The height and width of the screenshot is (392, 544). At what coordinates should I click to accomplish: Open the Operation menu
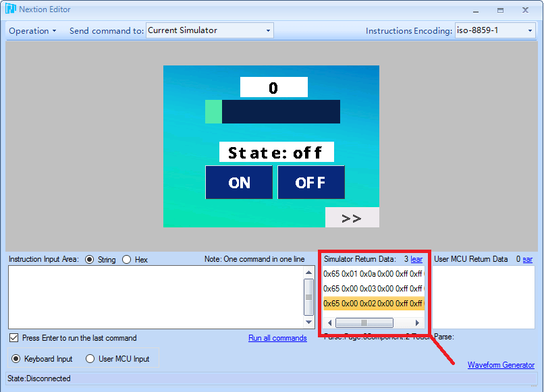tap(30, 30)
